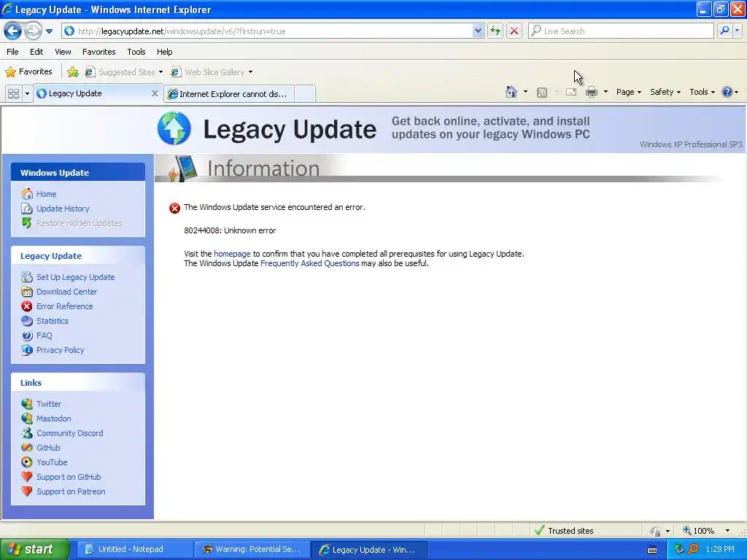This screenshot has width=747, height=560.
Task: Open the Page menu dropdown
Action: 628,92
